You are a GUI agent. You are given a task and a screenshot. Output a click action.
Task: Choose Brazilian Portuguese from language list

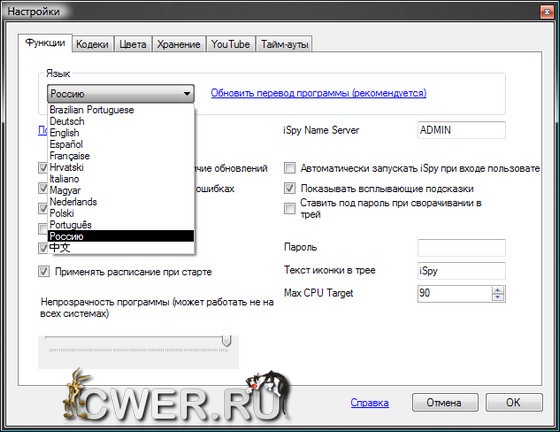click(x=121, y=110)
